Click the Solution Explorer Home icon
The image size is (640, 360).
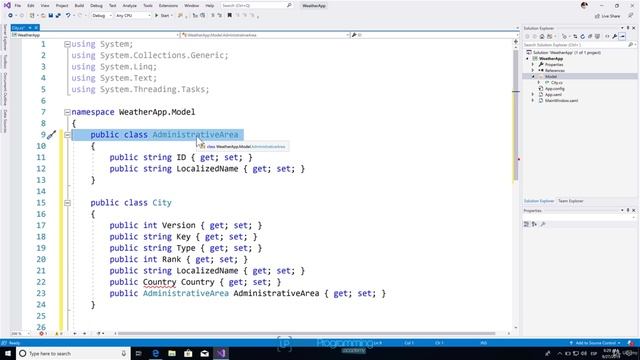point(542,36)
